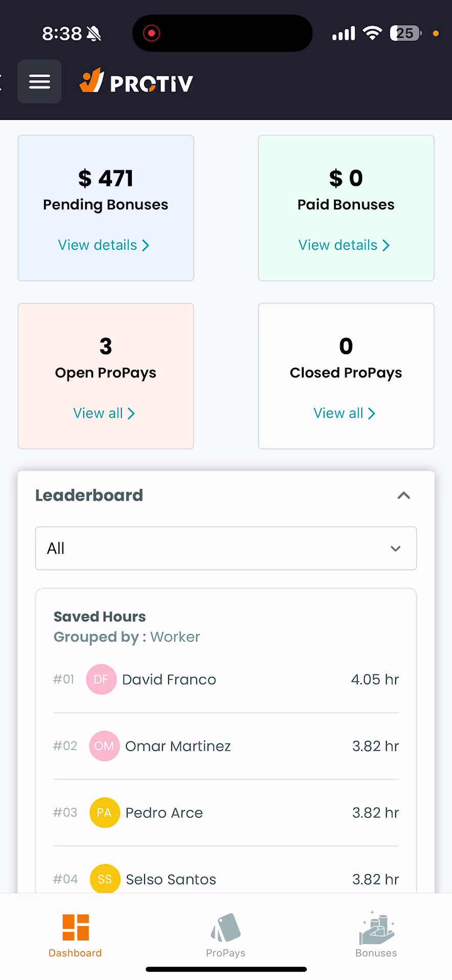Tap the Closed ProPays count card
452x980 pixels.
coord(346,376)
